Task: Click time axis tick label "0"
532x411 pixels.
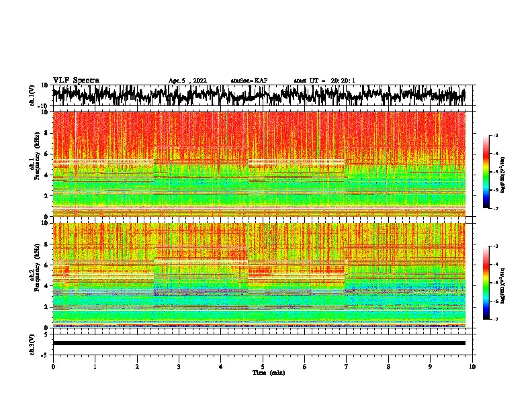Action: coord(53,367)
